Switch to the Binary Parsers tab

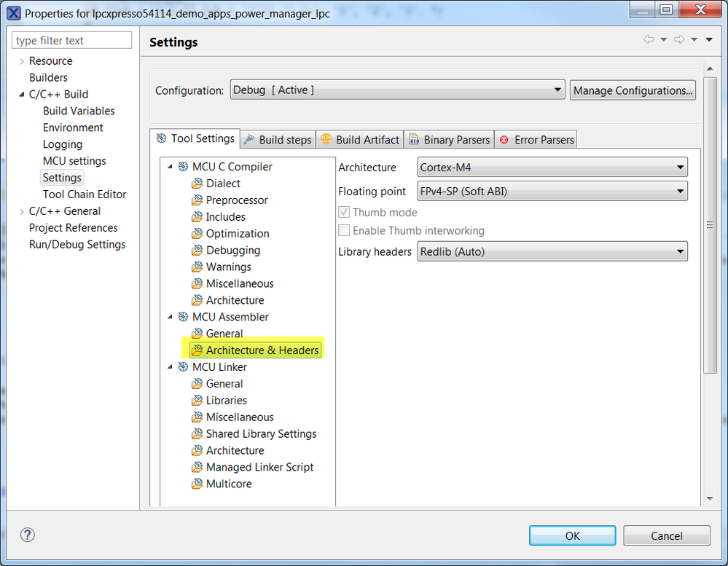click(450, 139)
